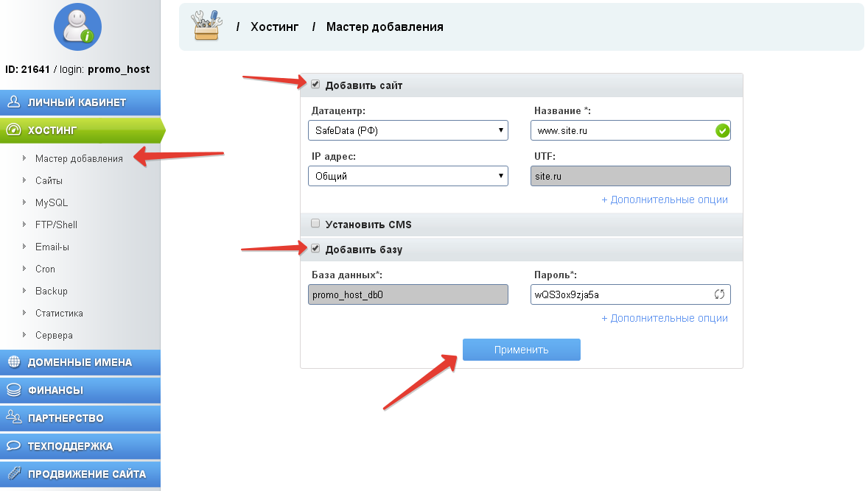Image resolution: width=868 pixels, height=491 pixels.
Task: Click the people icon for Партнерство
Action: 13,418
